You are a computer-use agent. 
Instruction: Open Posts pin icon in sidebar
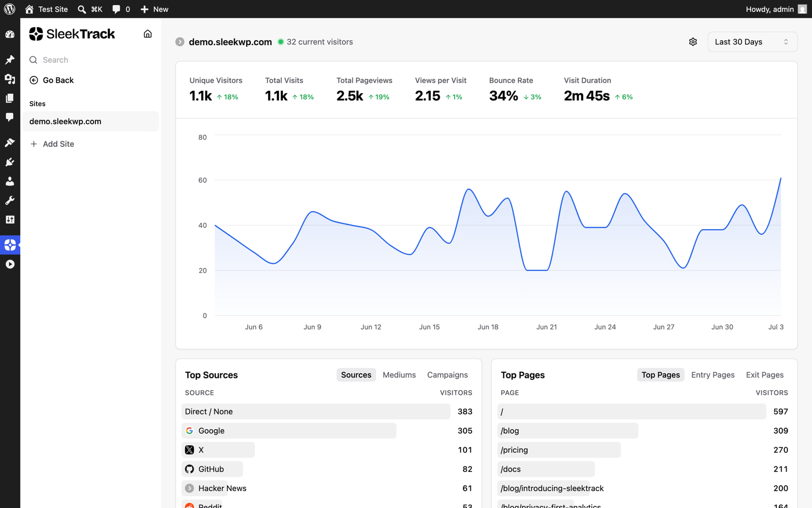tap(10, 60)
